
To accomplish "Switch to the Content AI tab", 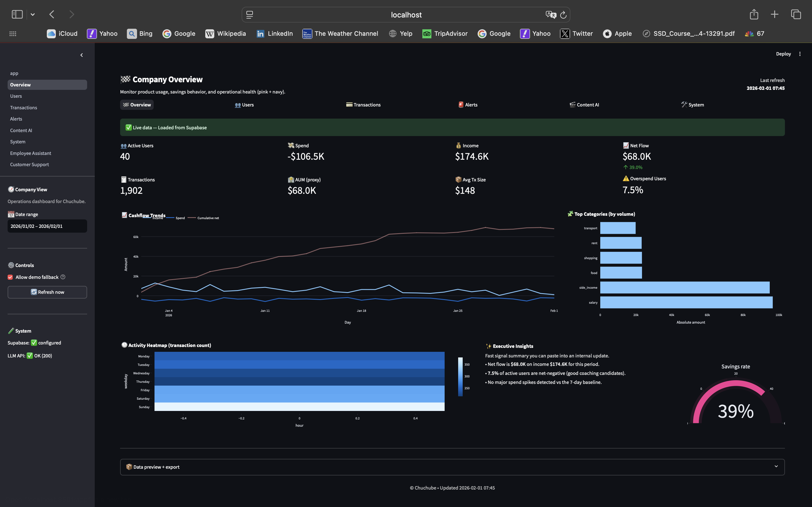I will point(584,104).
